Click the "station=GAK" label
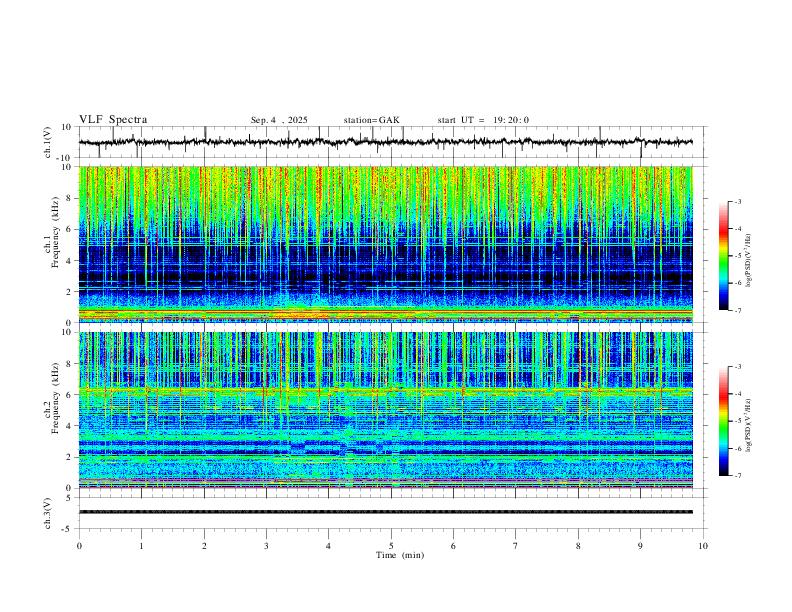 [371, 120]
